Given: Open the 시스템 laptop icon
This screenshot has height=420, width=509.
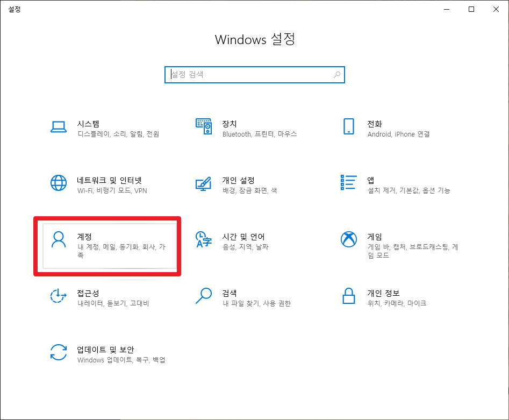Looking at the screenshot, I should pos(59,127).
